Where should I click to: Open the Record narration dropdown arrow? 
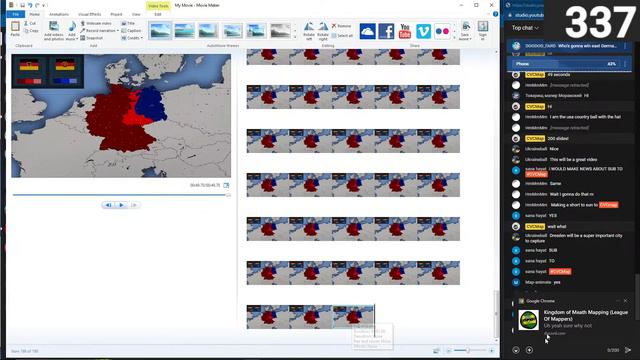click(118, 31)
